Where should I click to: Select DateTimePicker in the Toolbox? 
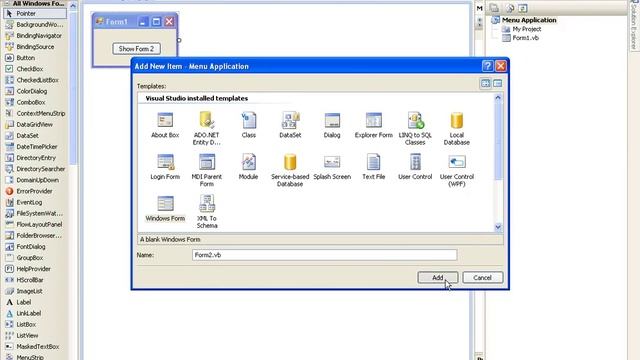tap(35, 147)
